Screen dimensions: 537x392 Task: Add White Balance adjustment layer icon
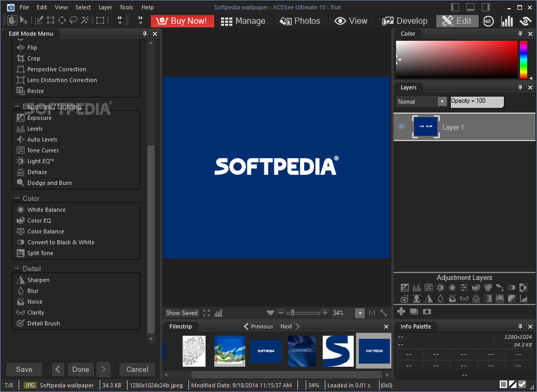[x=452, y=288]
